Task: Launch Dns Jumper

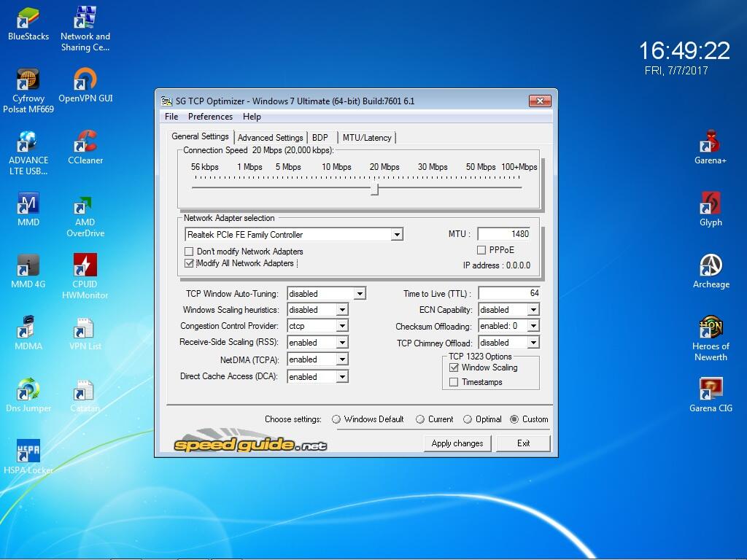Action: (x=28, y=389)
